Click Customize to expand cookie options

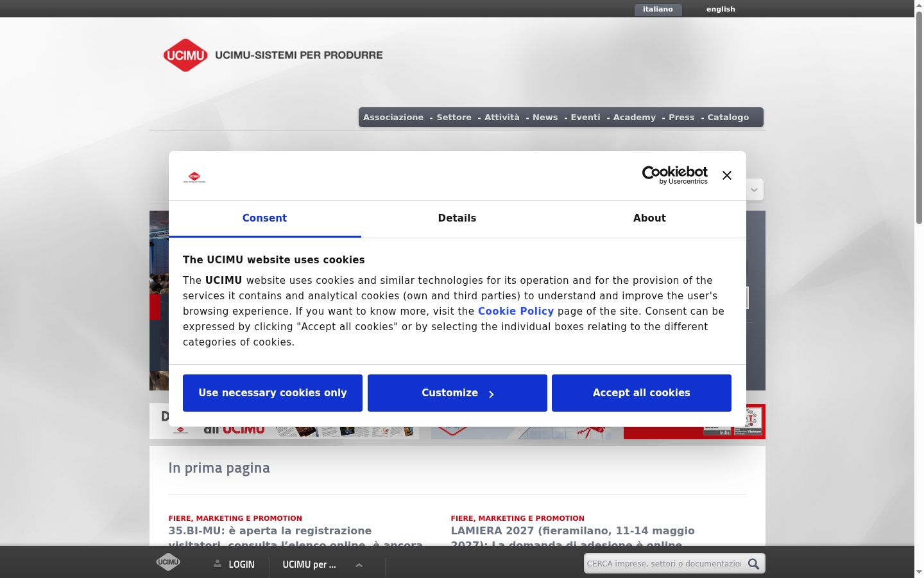point(458,393)
